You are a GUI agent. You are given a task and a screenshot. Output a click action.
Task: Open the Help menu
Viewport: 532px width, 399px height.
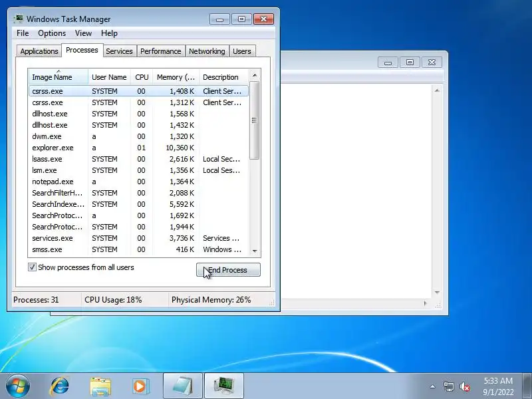(109, 33)
